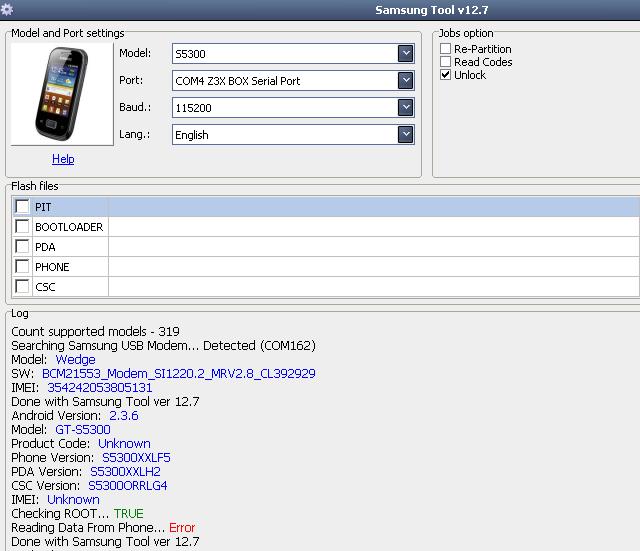Enable the PHONE file checkbox
640x551 pixels.
[x=22, y=267]
